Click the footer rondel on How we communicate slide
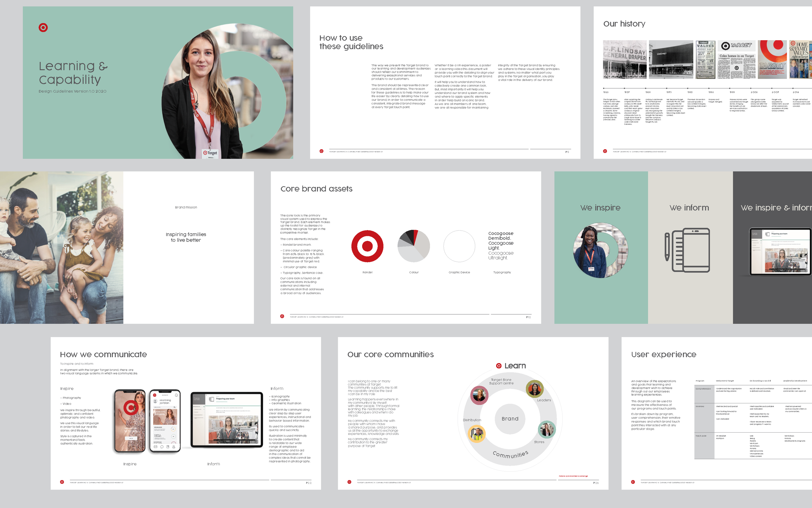812x508 pixels. [62, 482]
